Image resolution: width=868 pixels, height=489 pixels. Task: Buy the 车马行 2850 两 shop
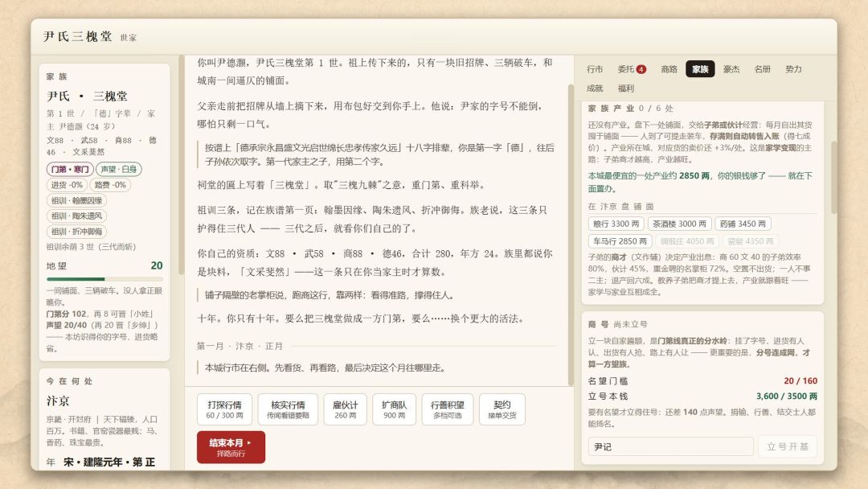point(620,241)
